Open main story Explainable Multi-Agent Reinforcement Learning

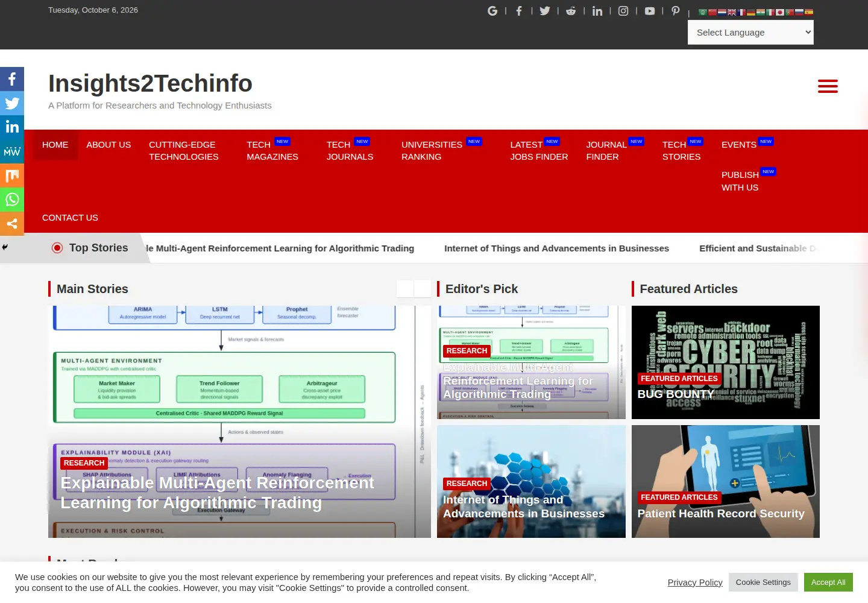[x=217, y=493]
